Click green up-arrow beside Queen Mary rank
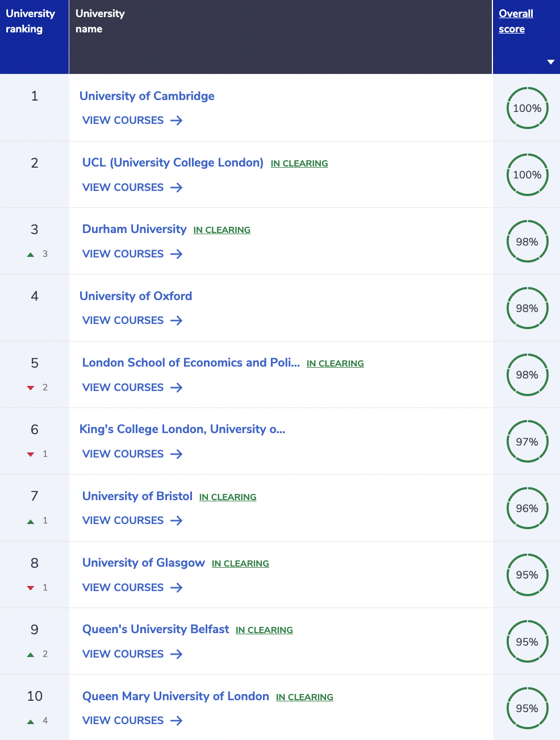Image resolution: width=560 pixels, height=740 pixels. coord(31,721)
